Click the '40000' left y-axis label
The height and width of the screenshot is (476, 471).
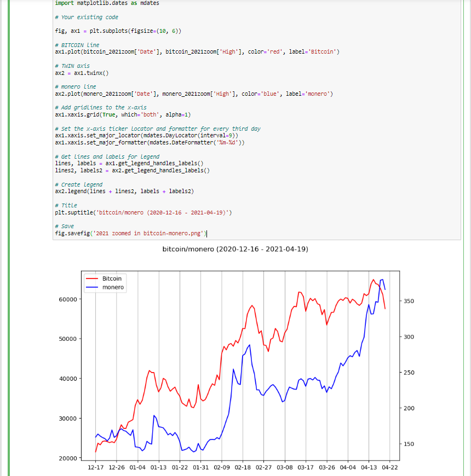(x=68, y=379)
